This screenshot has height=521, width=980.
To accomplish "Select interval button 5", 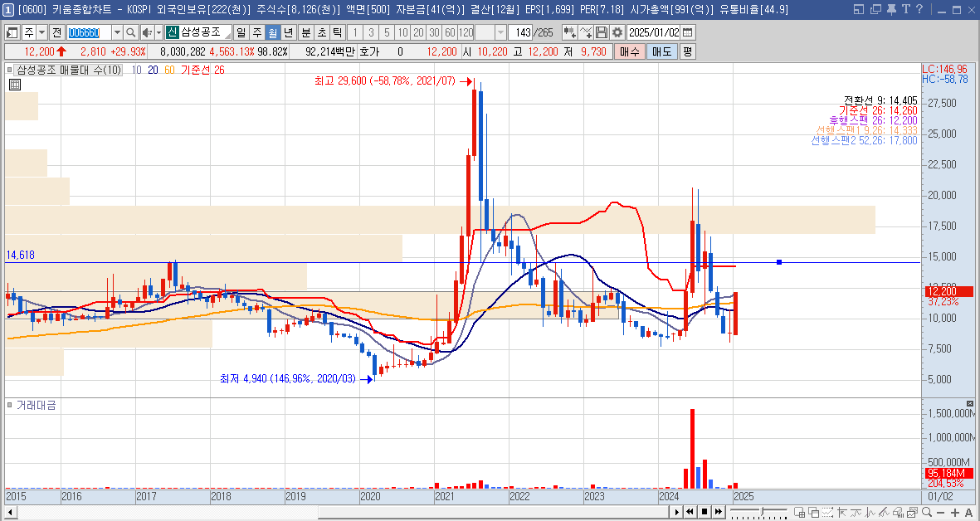I will pyautogui.click(x=387, y=32).
